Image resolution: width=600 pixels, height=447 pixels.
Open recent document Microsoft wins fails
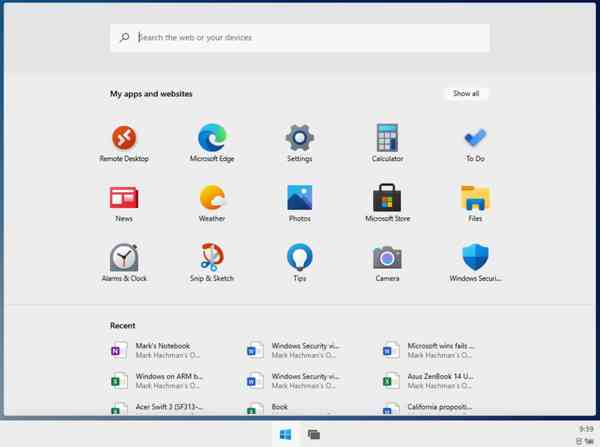429,350
